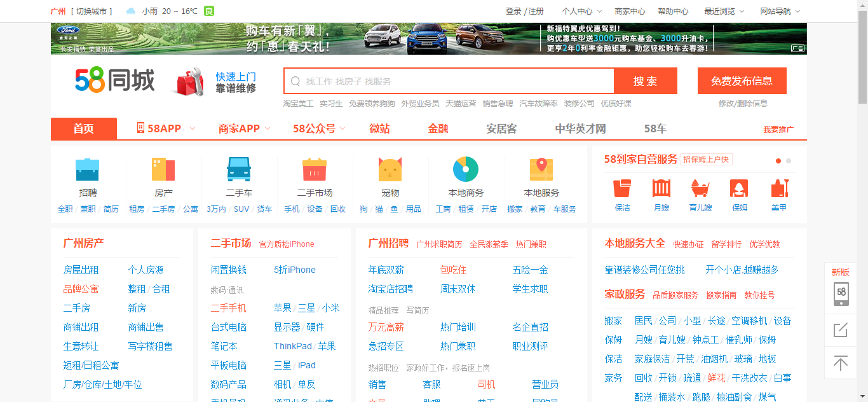
Task: Open 靠谱装修公司任您挑 link
Action: tap(644, 270)
